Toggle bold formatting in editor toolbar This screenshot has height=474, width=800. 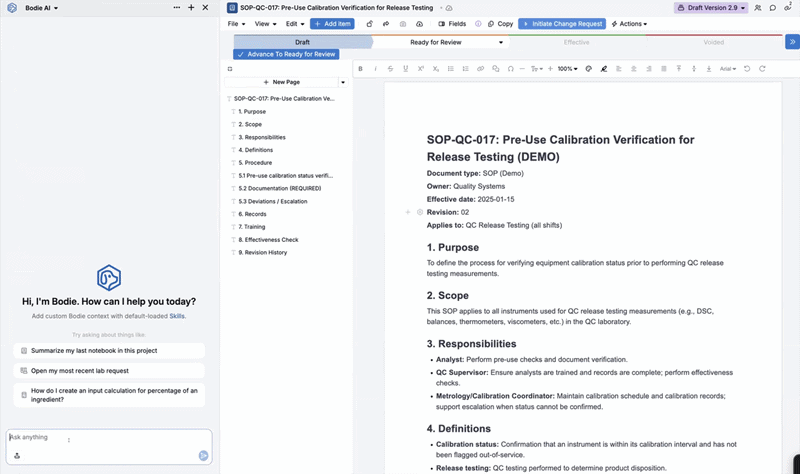[x=360, y=69]
